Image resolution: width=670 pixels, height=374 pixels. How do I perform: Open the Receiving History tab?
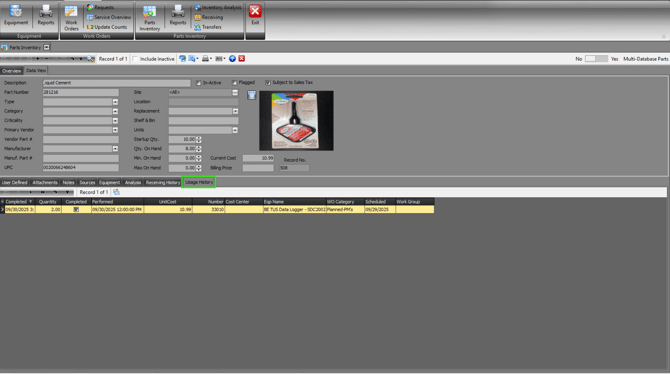(x=163, y=183)
